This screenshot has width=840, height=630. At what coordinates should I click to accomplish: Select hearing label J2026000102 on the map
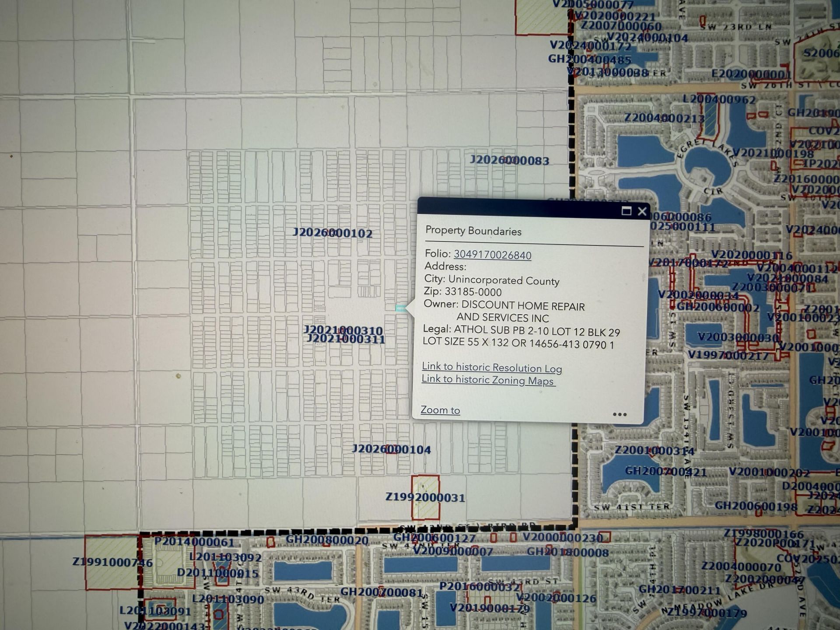tap(332, 233)
